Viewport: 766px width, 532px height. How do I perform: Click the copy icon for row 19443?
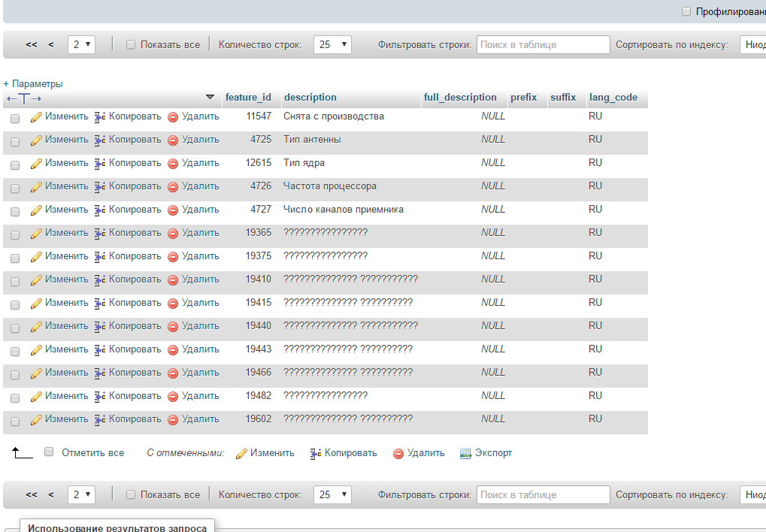pyautogui.click(x=100, y=350)
